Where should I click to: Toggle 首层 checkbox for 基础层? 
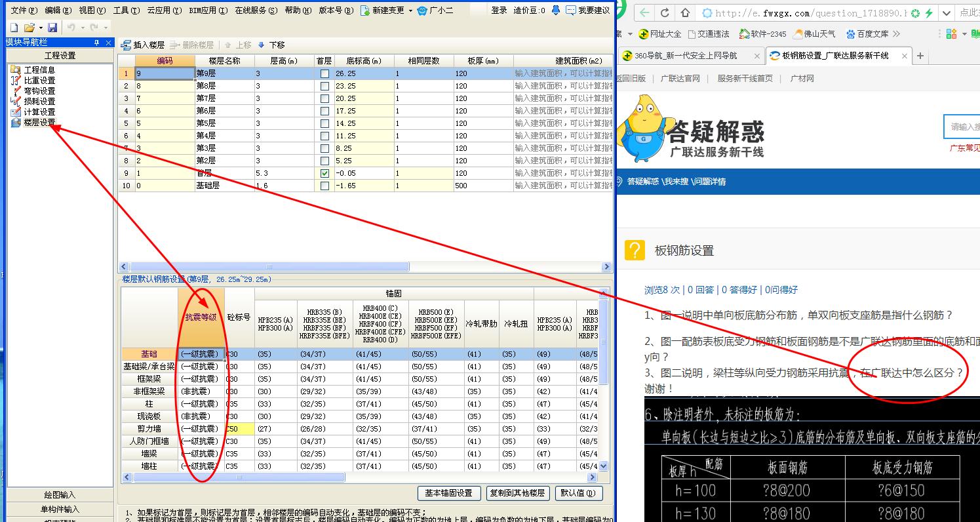click(324, 186)
